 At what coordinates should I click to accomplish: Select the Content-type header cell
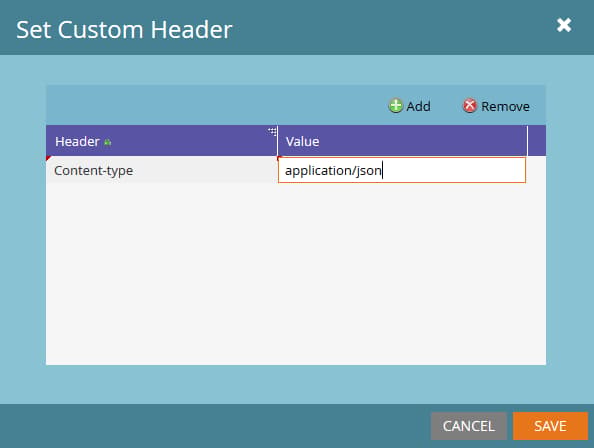pyautogui.click(x=162, y=170)
